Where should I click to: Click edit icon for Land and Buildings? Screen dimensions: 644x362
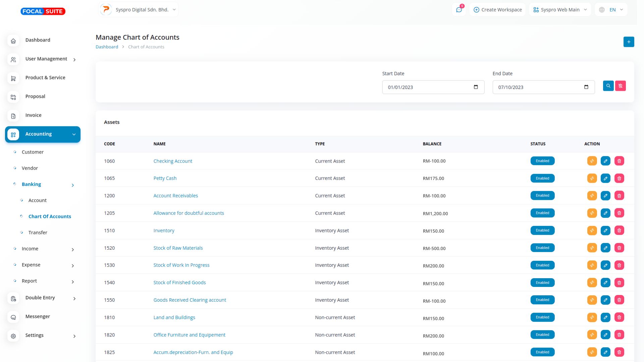(605, 317)
